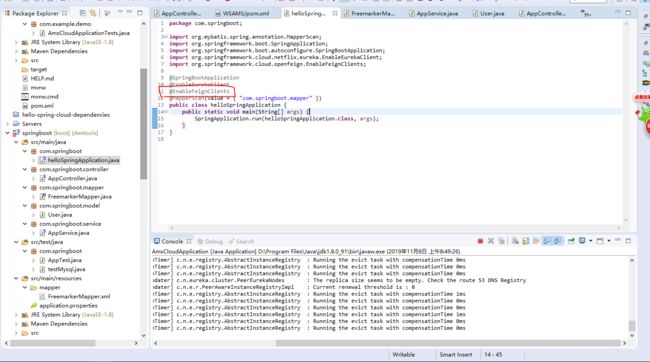Open the Debug view tab

pos(211,241)
